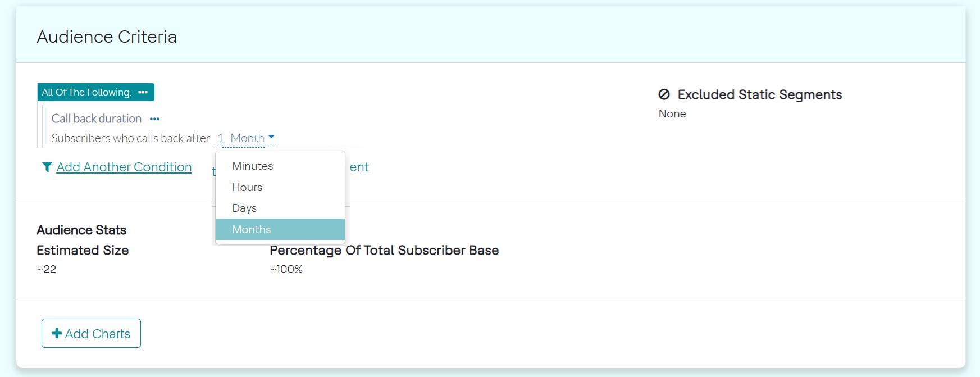Viewport: 980px width, 377px height.
Task: Click the partially hidden link ending in "ent"
Action: pos(359,167)
